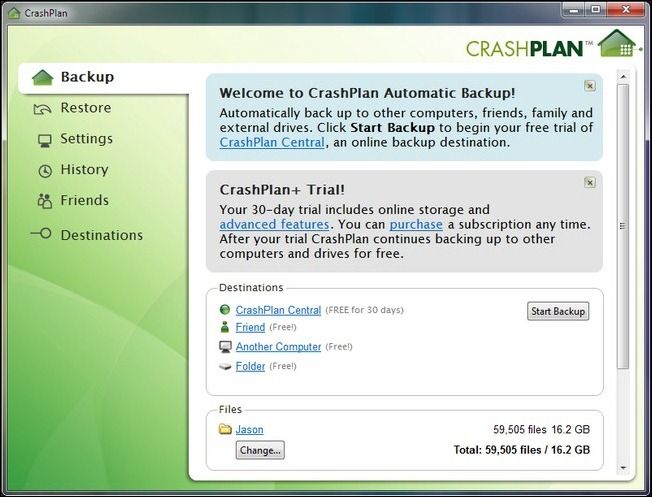Open the Jason files link
Image resolution: width=652 pixels, height=497 pixels.
(x=249, y=429)
